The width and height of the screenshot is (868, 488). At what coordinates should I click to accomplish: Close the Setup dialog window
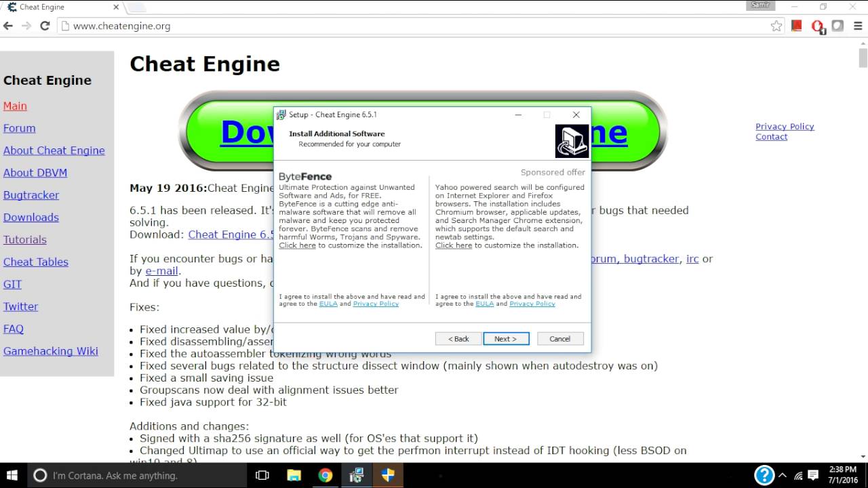[x=576, y=115]
